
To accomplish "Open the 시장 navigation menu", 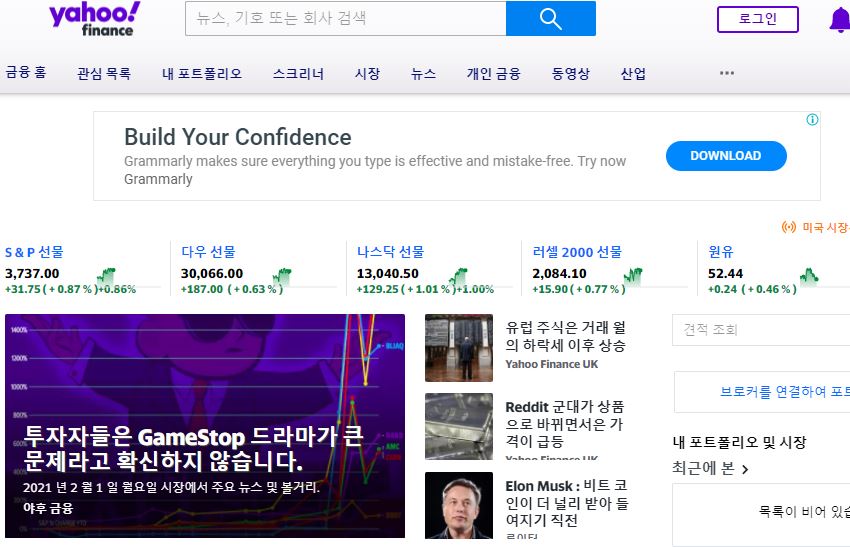I will click(368, 73).
